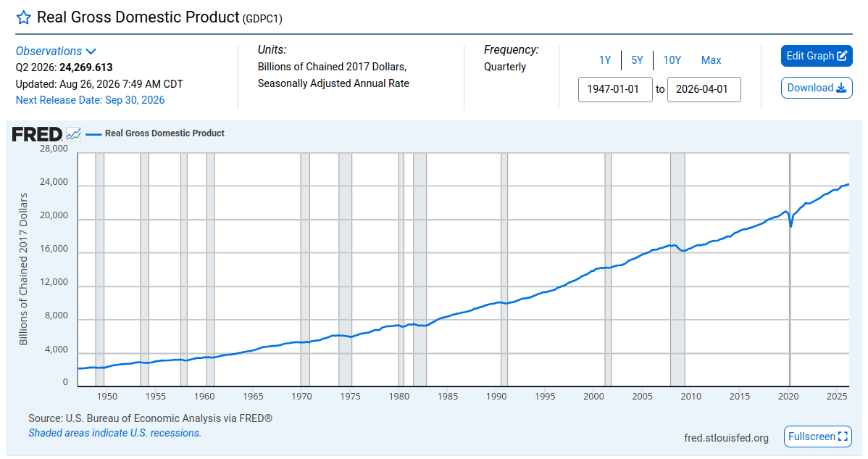Click the fullscreen expand icon
This screenshot has height=459, width=868.
coord(843,437)
